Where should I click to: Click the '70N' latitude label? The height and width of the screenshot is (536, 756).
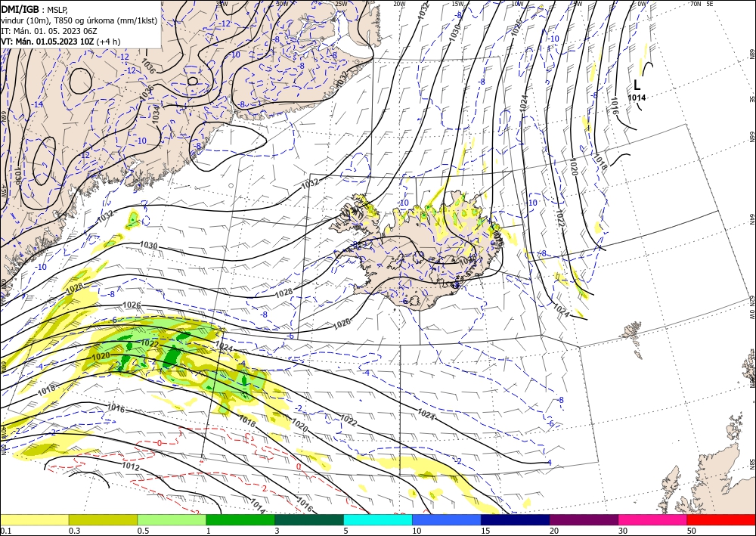[x=696, y=3]
